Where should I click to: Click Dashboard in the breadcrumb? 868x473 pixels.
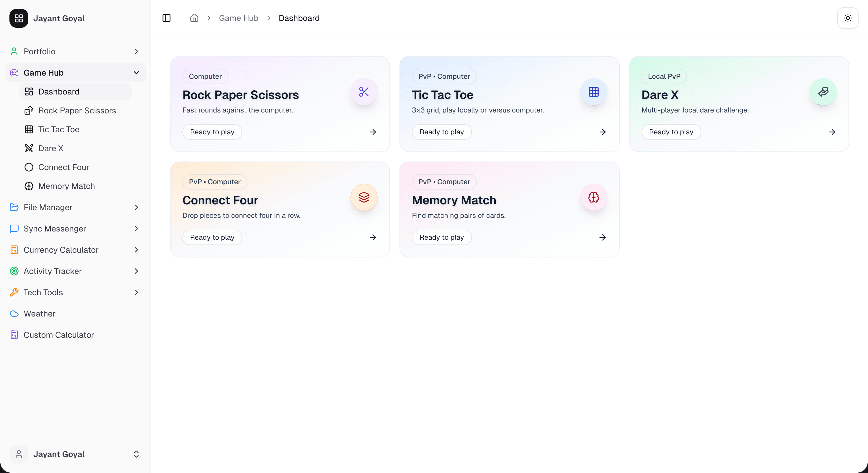pyautogui.click(x=299, y=18)
